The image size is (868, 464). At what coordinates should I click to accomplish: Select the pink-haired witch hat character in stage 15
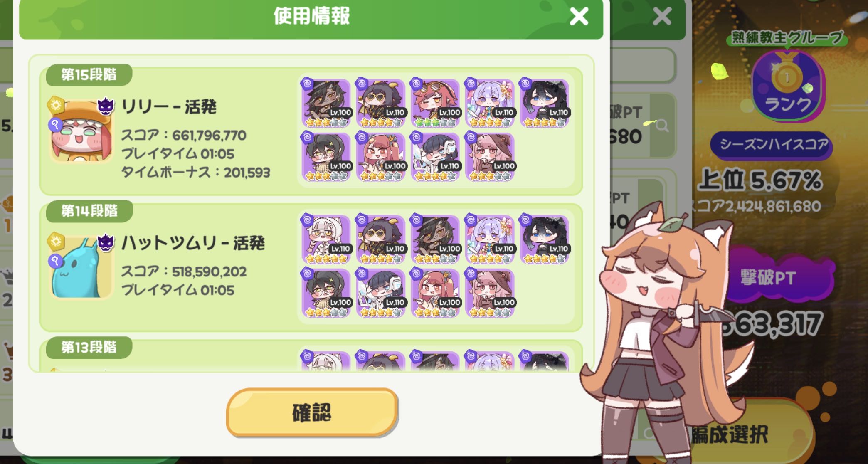490,157
